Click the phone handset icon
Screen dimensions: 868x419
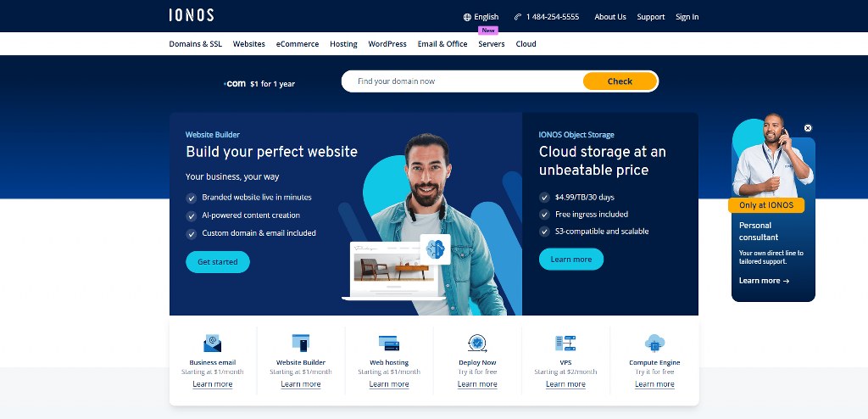[518, 17]
